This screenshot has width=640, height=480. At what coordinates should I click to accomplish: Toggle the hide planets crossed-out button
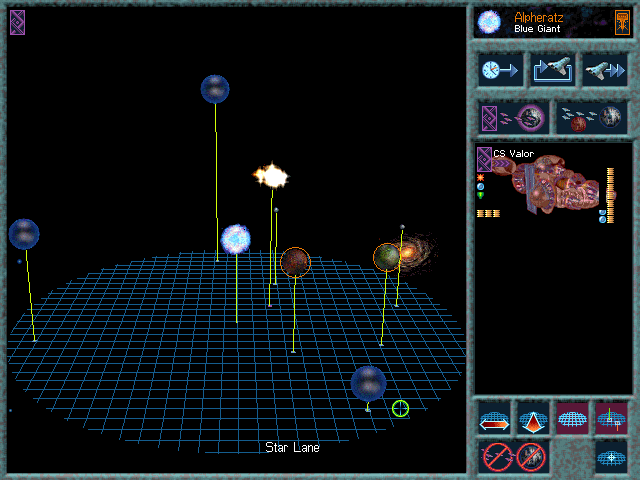[531, 457]
